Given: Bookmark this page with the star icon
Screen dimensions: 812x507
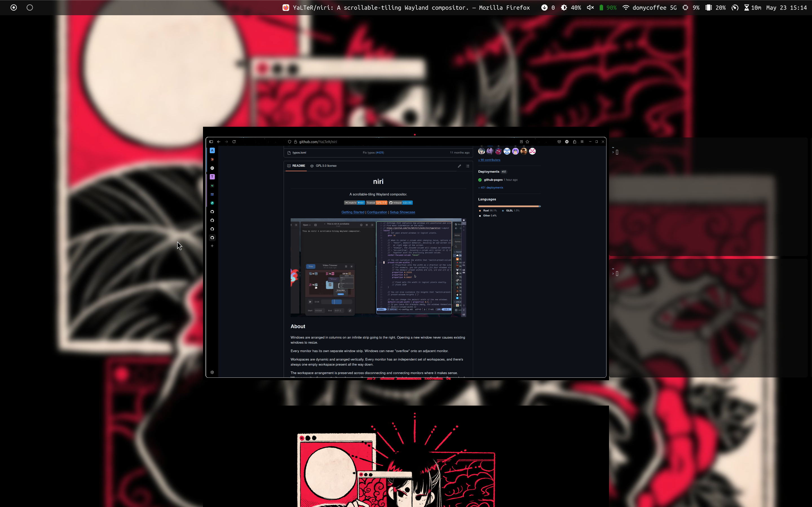Looking at the screenshot, I should (528, 142).
